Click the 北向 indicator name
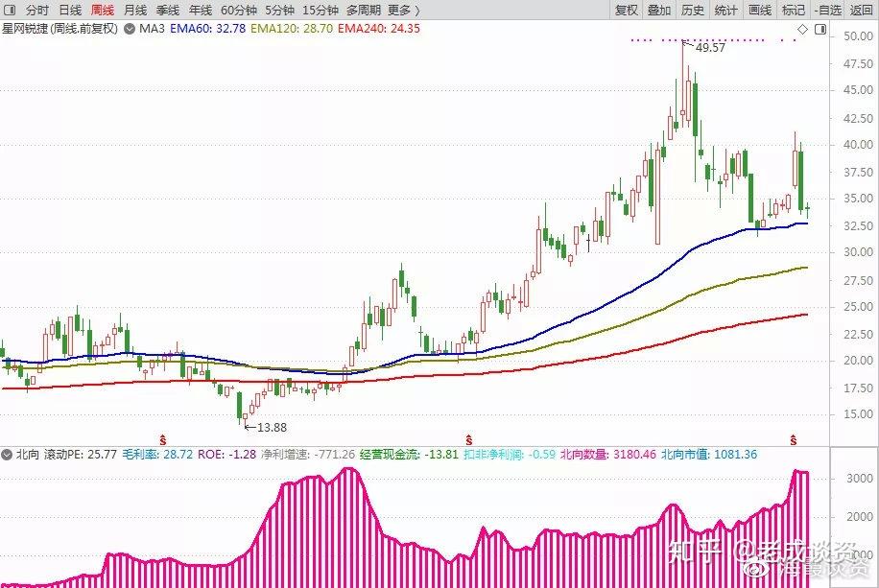Viewport: 879px width, 588px height. click(x=27, y=454)
